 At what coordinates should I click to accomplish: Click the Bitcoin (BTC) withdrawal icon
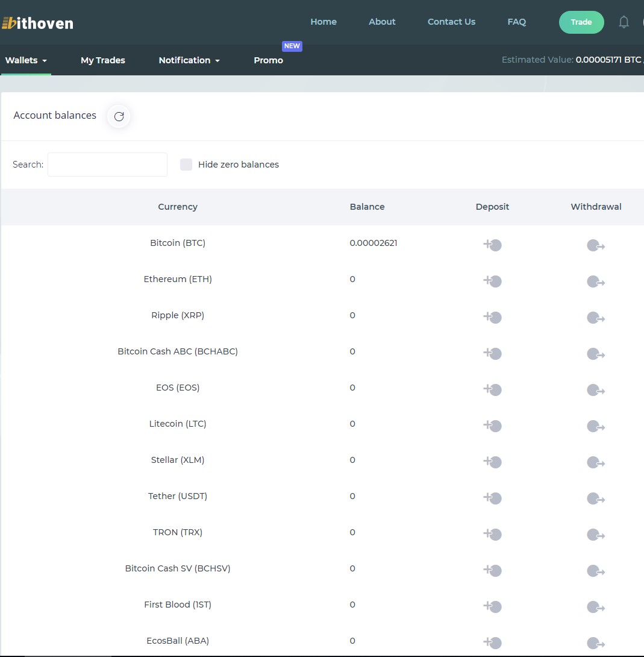[595, 245]
